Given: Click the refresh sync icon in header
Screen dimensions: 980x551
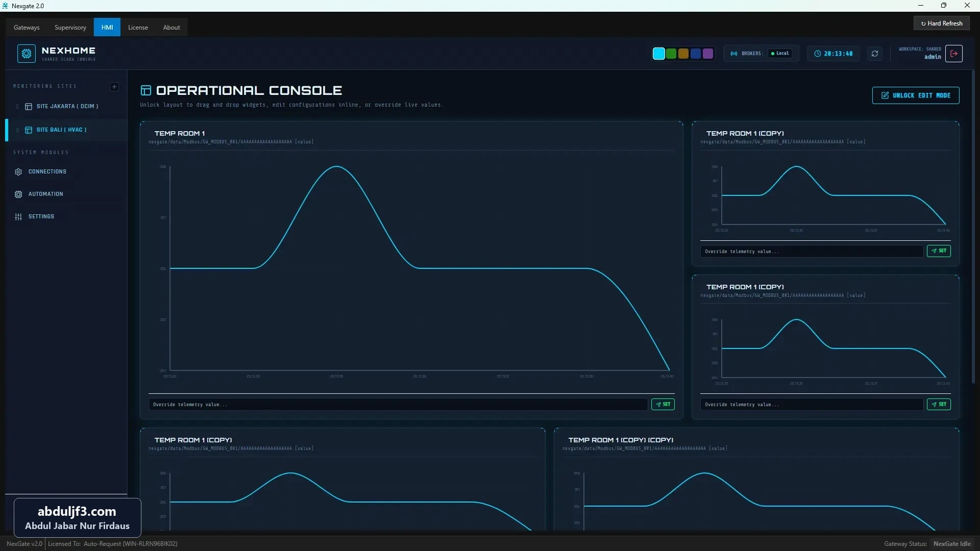Looking at the screenshot, I should [x=875, y=54].
